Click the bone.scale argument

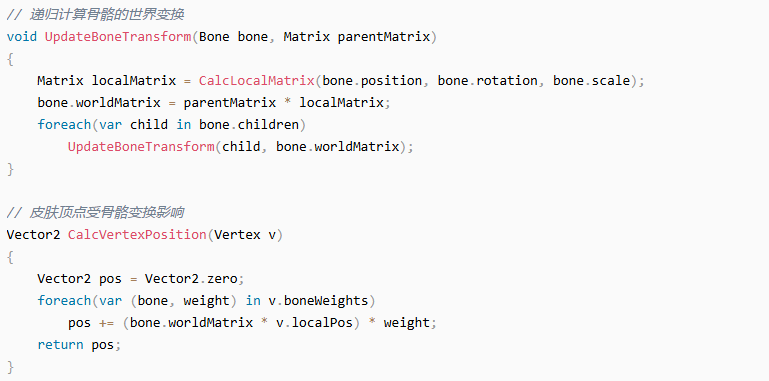[x=591, y=80]
